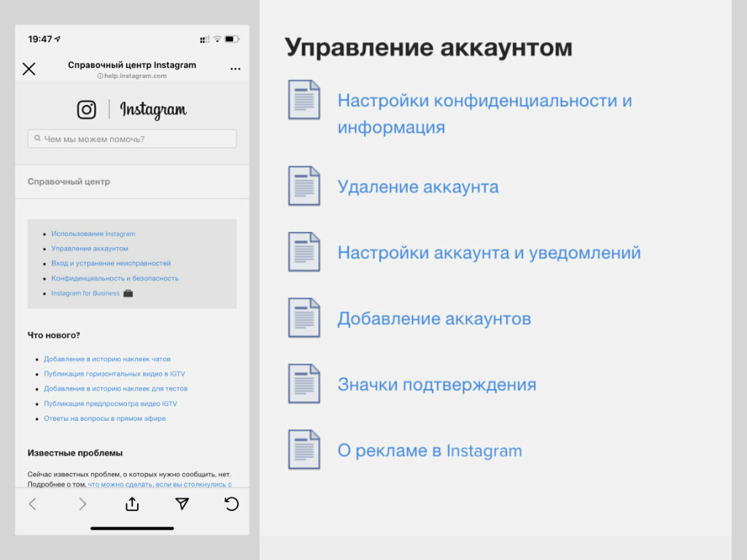
Task: Click the document icon beside 'Удаление аккаунта'
Action: point(304,186)
